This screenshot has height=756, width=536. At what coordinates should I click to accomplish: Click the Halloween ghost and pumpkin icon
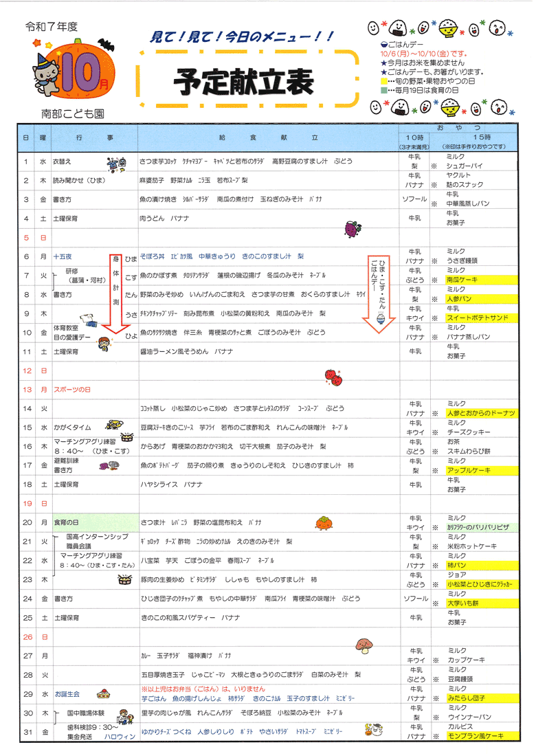point(374,731)
